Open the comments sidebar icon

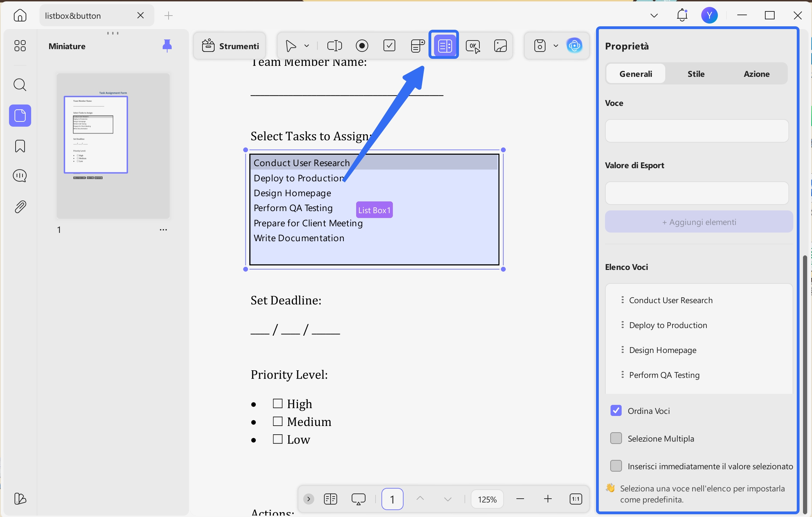point(20,176)
